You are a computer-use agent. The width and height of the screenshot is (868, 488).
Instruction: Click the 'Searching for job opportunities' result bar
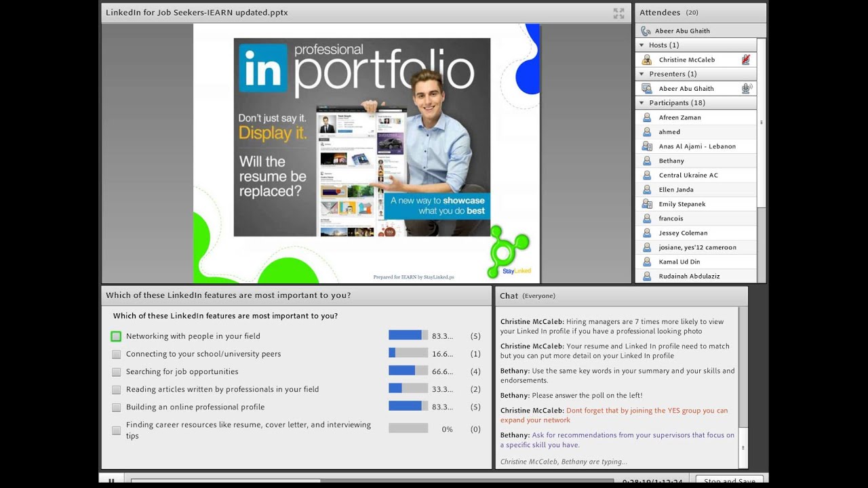coord(408,371)
